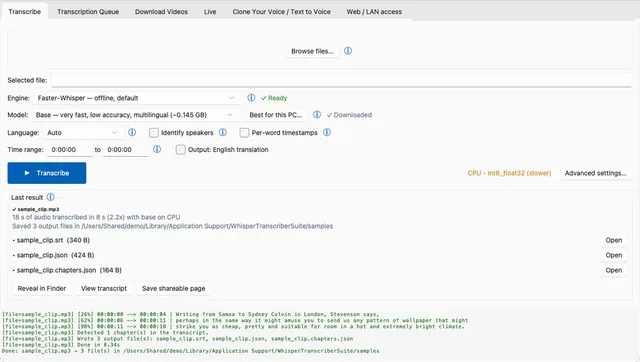Open the Engine dropdown Faster-Whisper

[x=136, y=98]
